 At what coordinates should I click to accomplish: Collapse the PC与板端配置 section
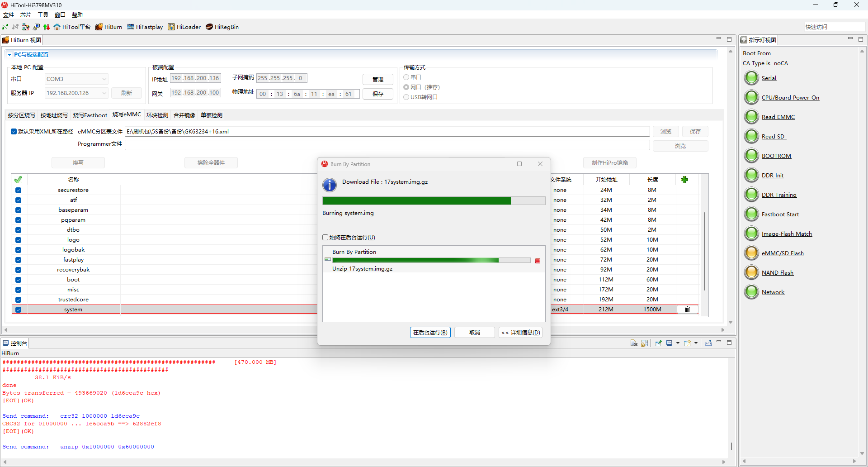point(9,55)
